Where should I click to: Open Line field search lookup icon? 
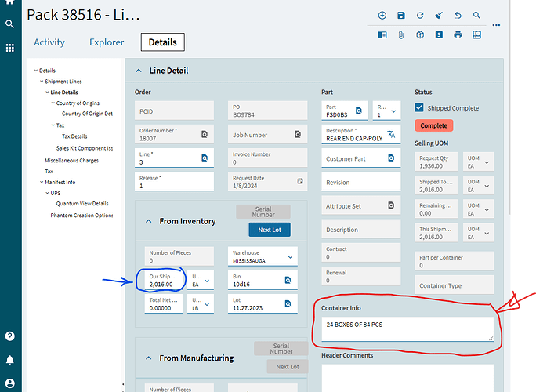(205, 158)
